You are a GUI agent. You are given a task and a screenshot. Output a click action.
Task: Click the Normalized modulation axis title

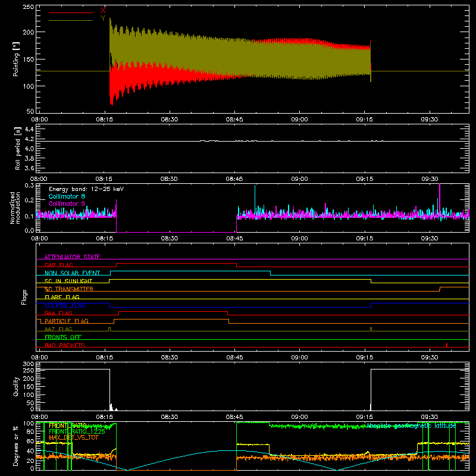(15, 208)
